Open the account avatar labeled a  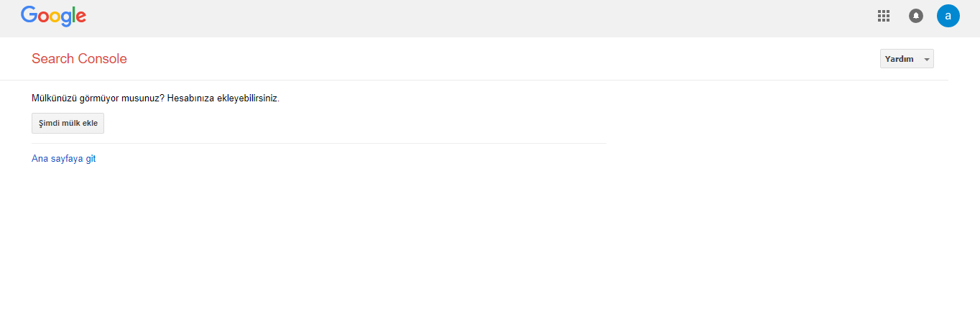948,16
